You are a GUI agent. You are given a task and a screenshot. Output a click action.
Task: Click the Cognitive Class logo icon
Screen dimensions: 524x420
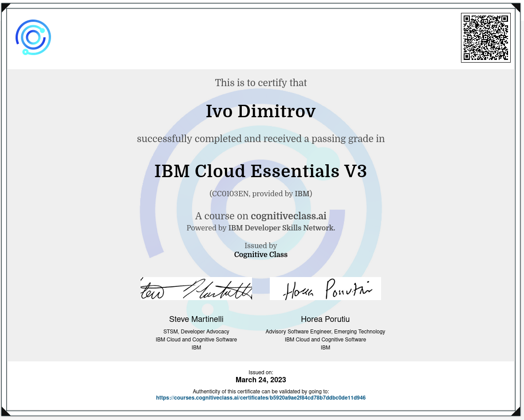click(33, 37)
